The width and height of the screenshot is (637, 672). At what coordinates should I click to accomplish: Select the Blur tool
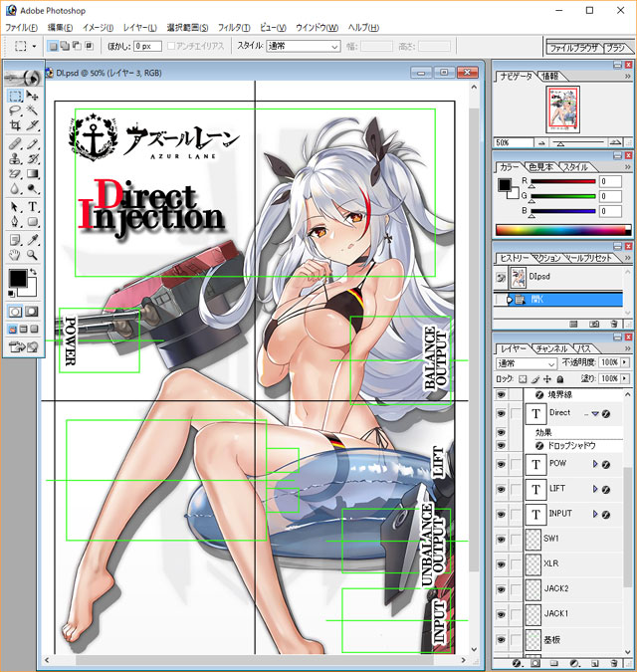(15, 188)
